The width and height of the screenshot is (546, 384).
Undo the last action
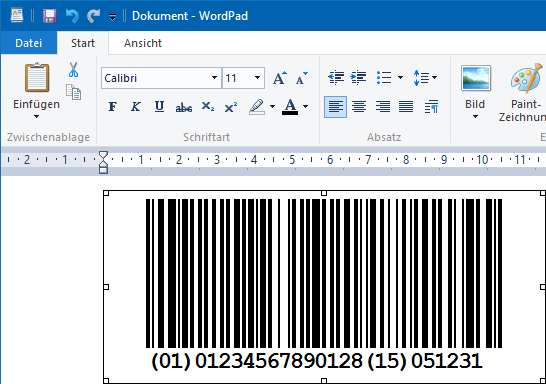pyautogui.click(x=72, y=16)
